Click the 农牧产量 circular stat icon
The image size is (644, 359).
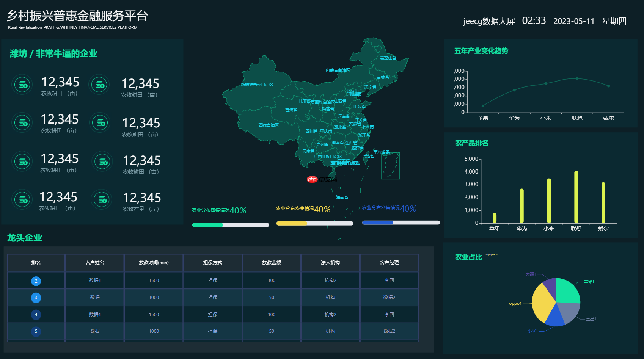pos(101,199)
